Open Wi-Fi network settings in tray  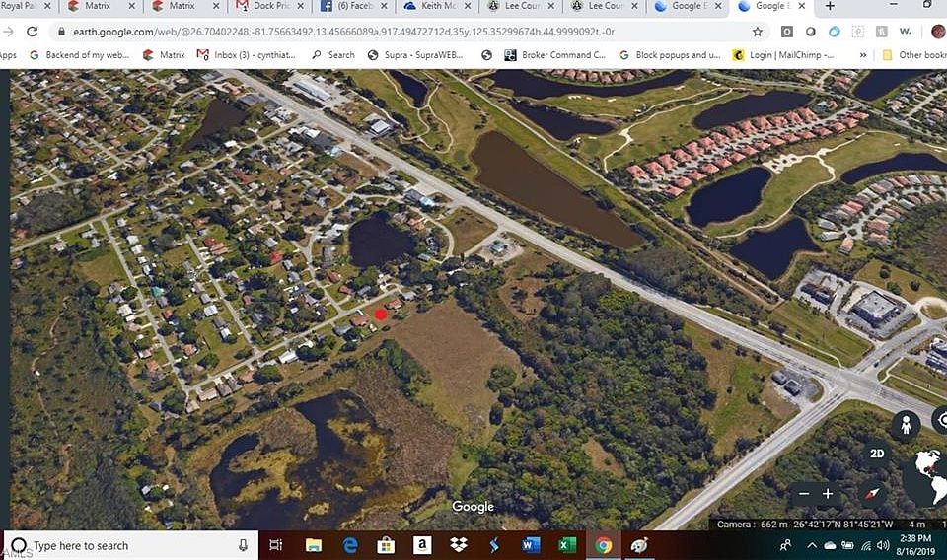pos(866,545)
